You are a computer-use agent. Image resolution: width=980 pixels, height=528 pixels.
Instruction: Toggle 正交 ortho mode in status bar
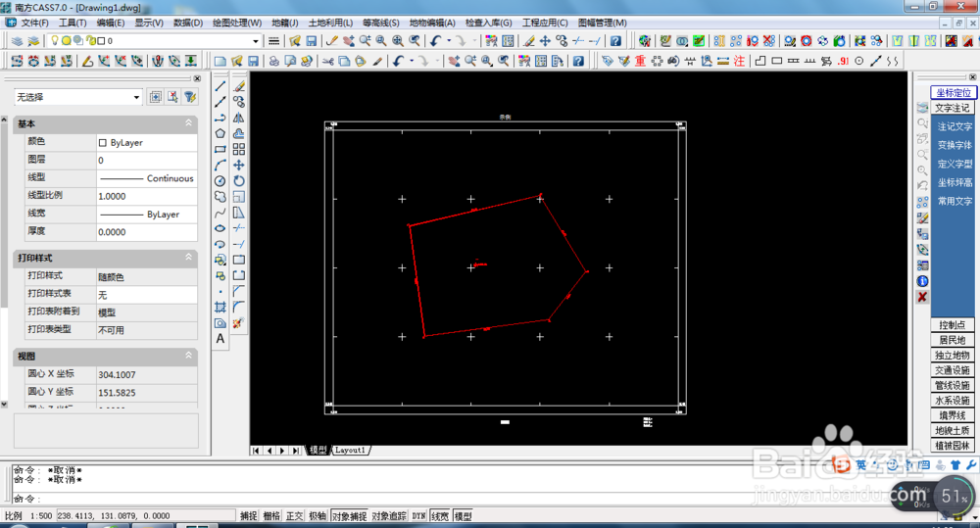coord(294,516)
